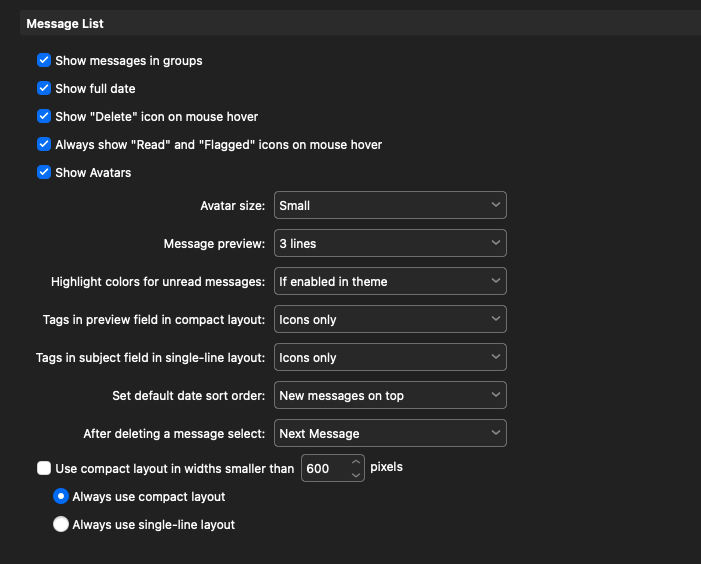
Task: Enable Use compact layout in widths checkbox
Action: point(44,467)
